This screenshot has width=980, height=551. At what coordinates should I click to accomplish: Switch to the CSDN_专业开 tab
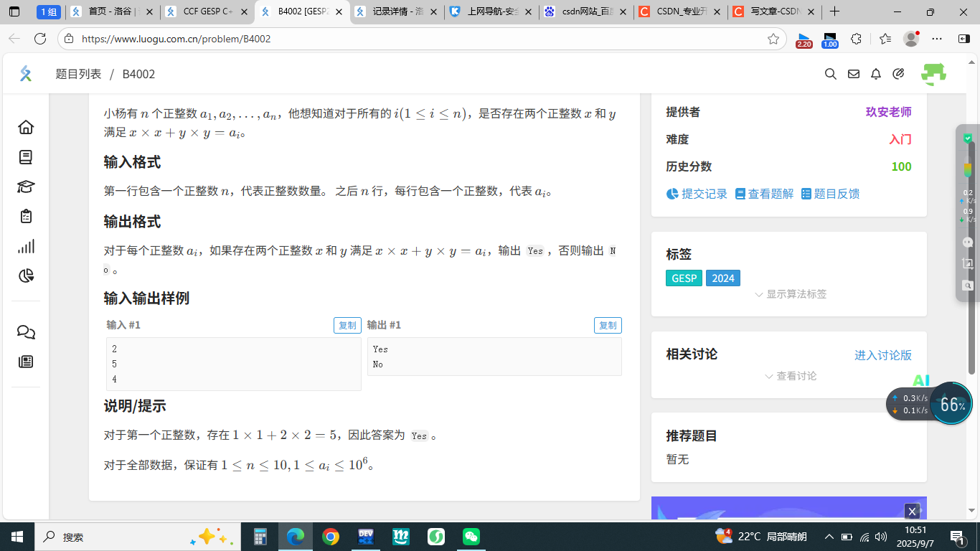(681, 12)
